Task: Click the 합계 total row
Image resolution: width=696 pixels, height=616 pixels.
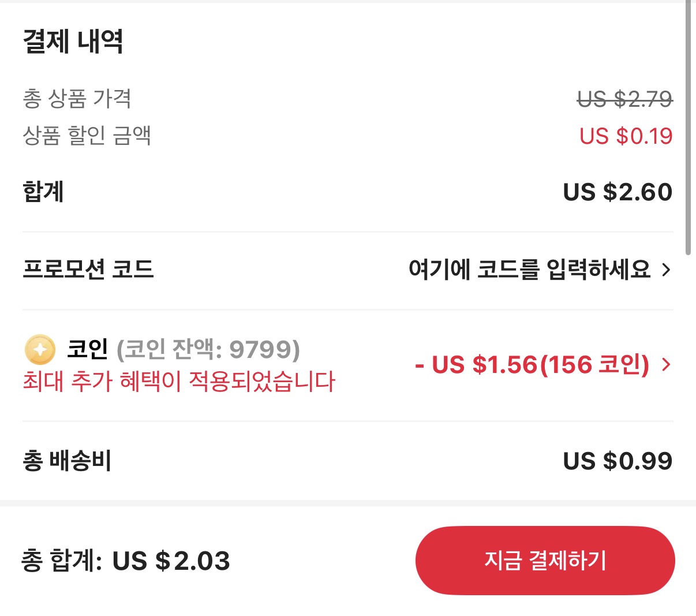Action: pyautogui.click(x=44, y=192)
